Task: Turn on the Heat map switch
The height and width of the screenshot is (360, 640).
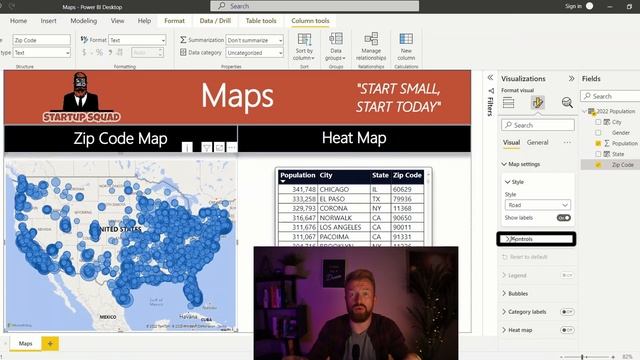Action: [x=567, y=330]
